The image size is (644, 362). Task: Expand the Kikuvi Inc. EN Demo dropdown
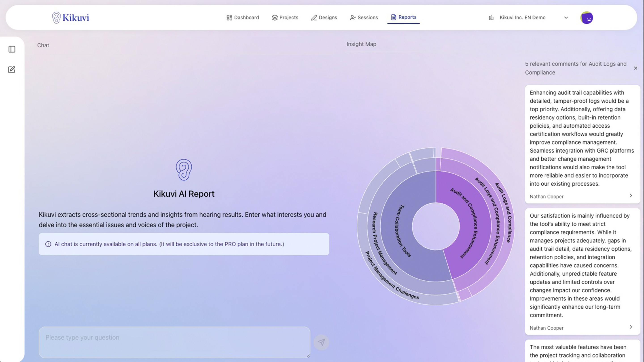tap(566, 18)
